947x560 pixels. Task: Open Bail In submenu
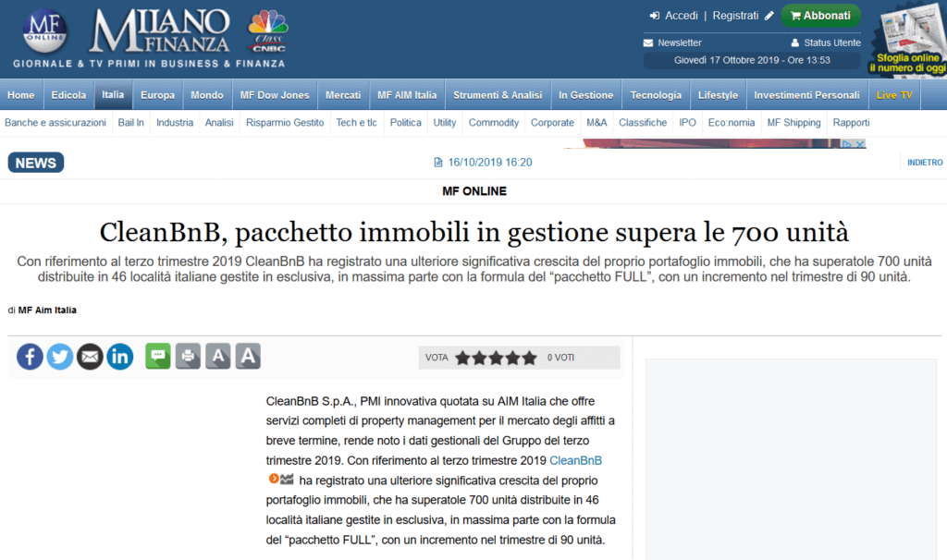click(x=131, y=123)
